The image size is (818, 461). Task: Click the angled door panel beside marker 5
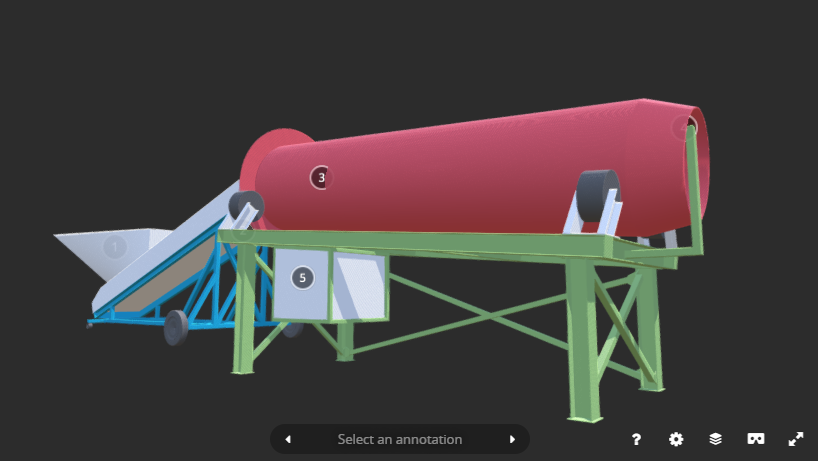[359, 285]
